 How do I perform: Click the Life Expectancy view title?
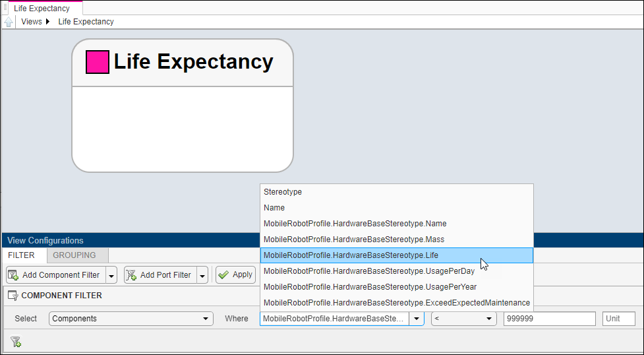point(193,62)
